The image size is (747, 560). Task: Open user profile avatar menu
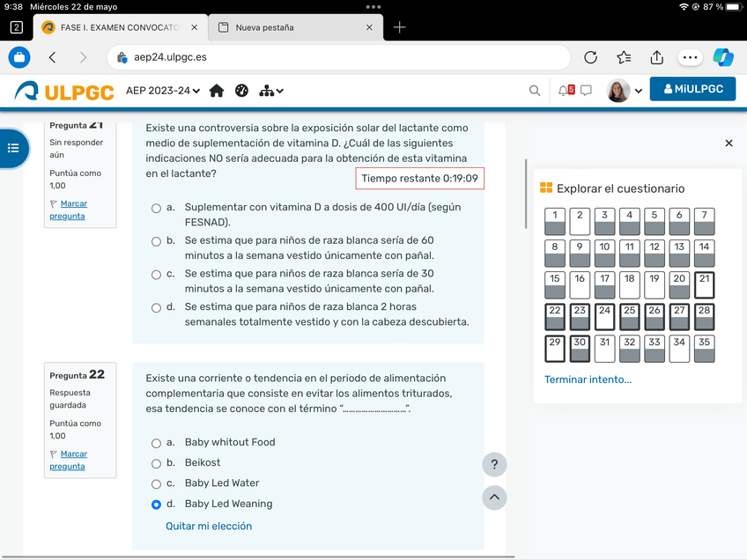[624, 91]
